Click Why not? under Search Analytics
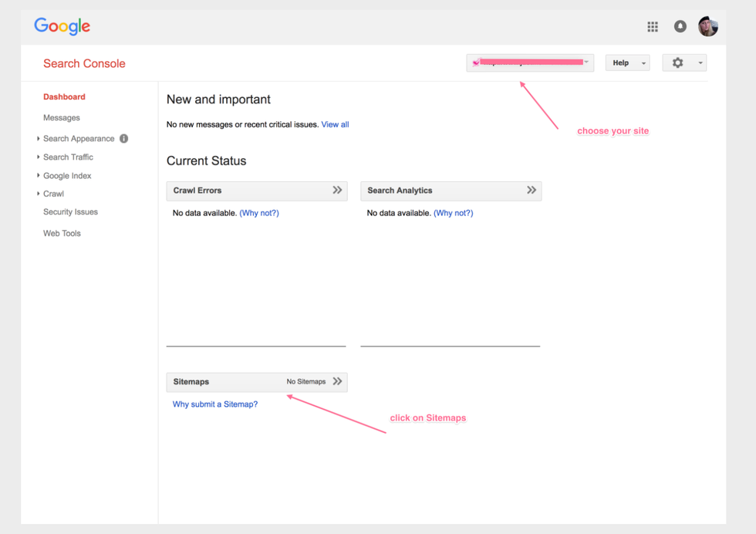 coord(454,213)
